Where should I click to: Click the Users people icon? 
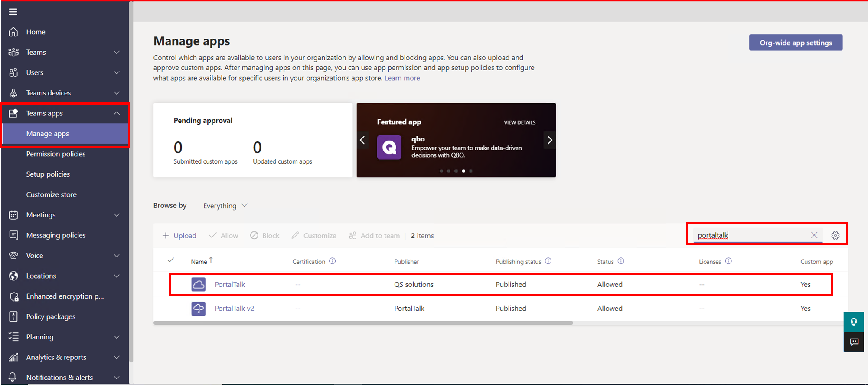pyautogui.click(x=13, y=72)
